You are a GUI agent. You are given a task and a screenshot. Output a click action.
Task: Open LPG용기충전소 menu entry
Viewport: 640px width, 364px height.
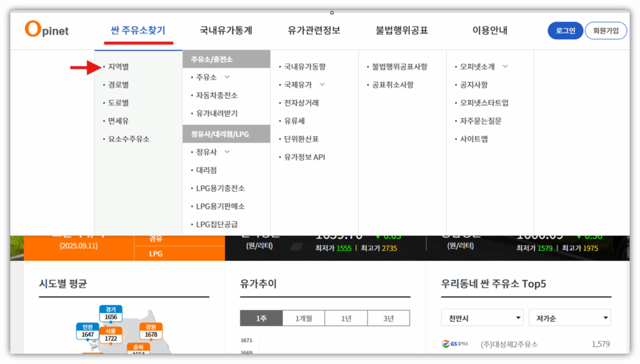(220, 189)
